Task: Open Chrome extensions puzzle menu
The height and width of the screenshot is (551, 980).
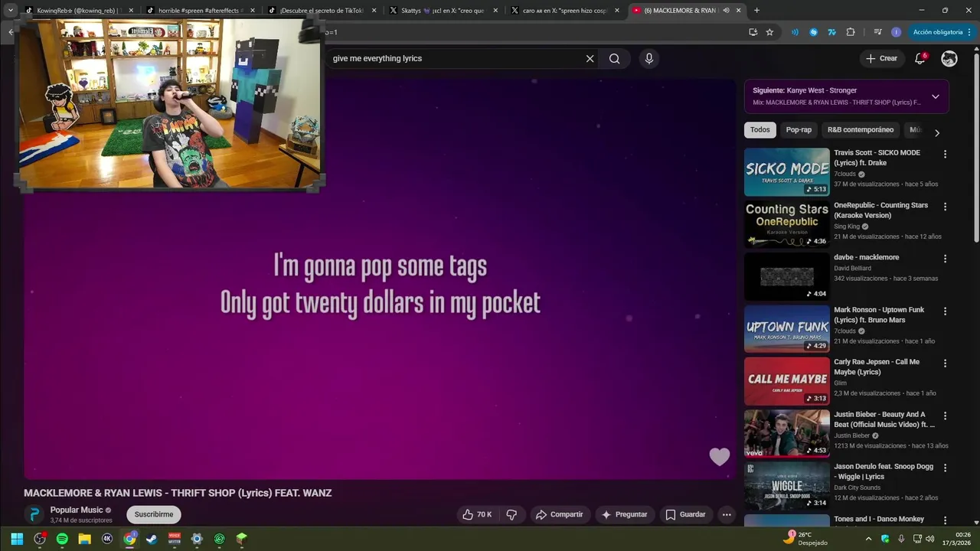Action: [x=851, y=32]
